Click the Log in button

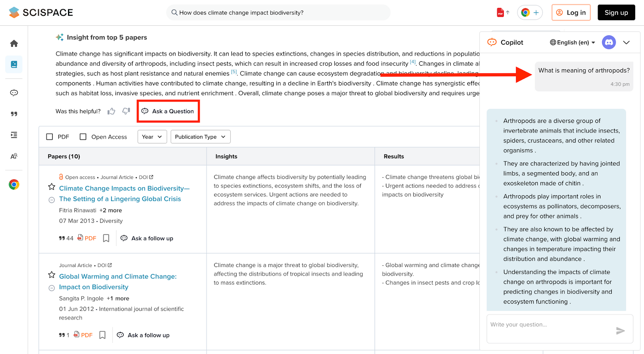click(x=571, y=13)
